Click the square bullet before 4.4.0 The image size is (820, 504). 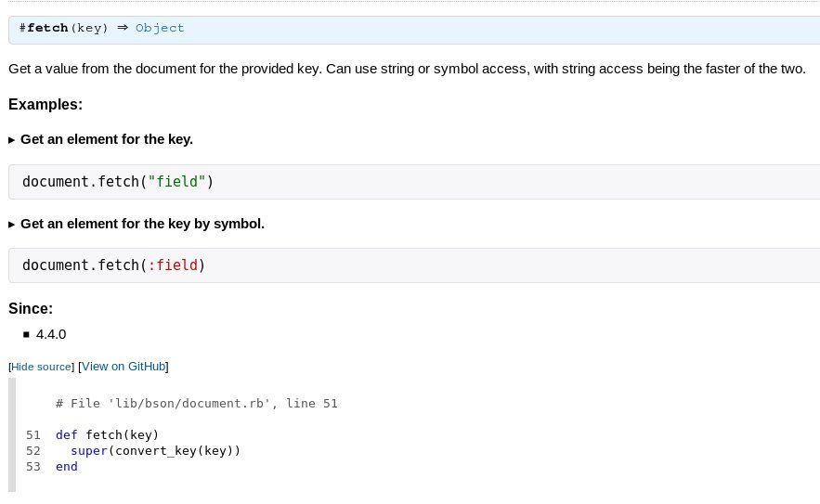(26, 335)
